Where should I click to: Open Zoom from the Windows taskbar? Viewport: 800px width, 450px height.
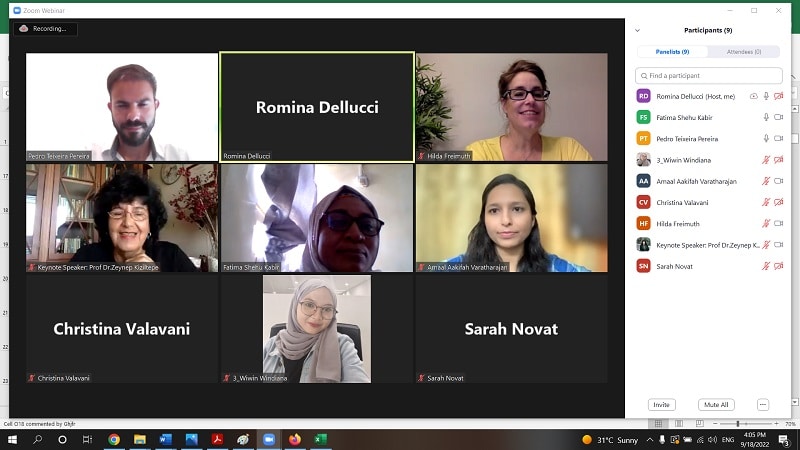[x=269, y=439]
